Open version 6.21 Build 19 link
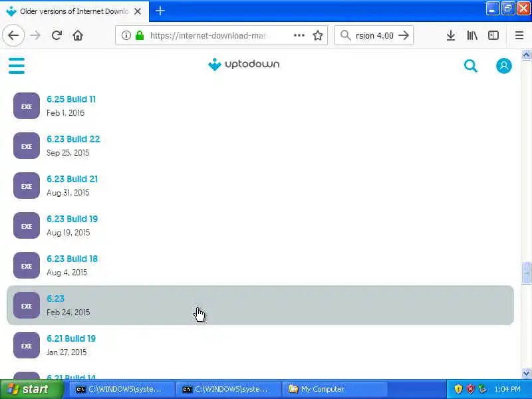Viewport: 532px width, 399px height. [71, 338]
